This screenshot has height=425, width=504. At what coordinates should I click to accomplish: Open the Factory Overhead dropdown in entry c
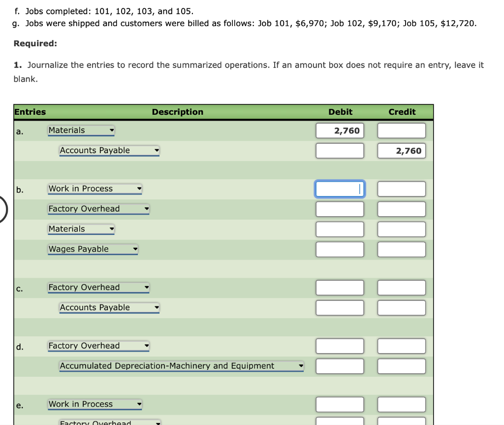(98, 287)
